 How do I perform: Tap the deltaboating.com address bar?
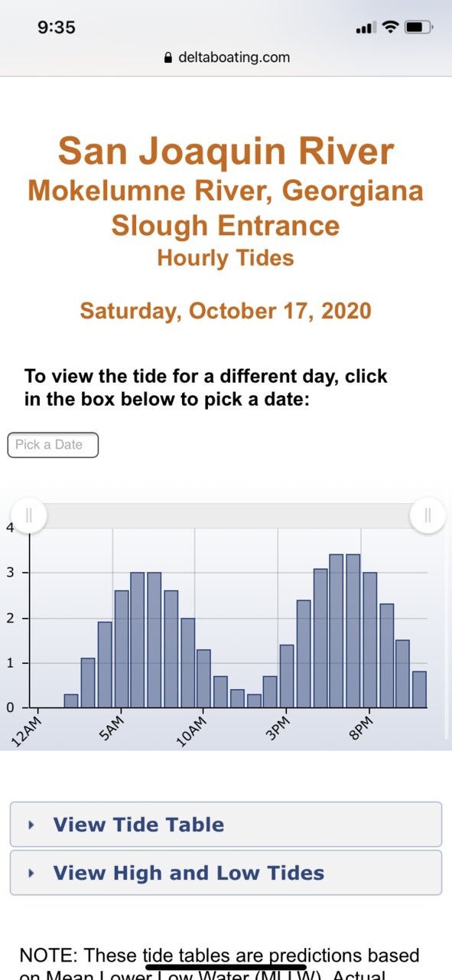[226, 57]
